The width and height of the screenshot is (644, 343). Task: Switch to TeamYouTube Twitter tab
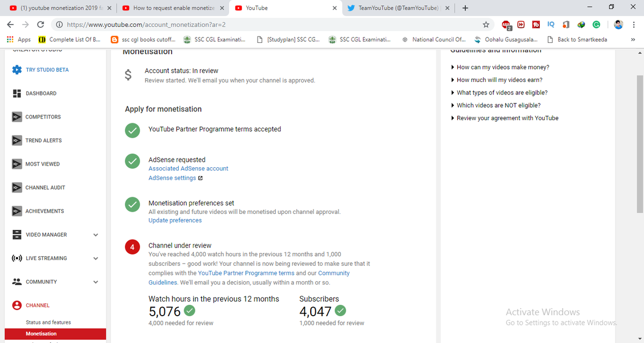coord(399,8)
